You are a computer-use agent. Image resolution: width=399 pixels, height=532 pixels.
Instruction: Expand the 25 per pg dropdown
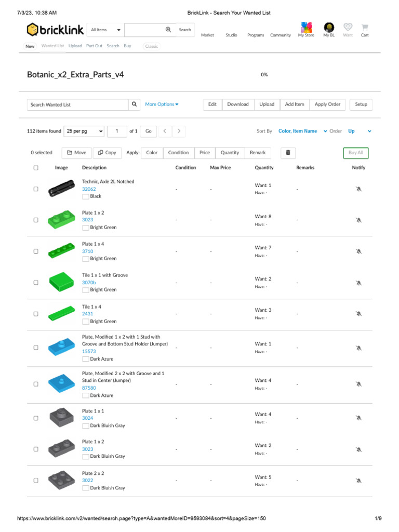84,131
